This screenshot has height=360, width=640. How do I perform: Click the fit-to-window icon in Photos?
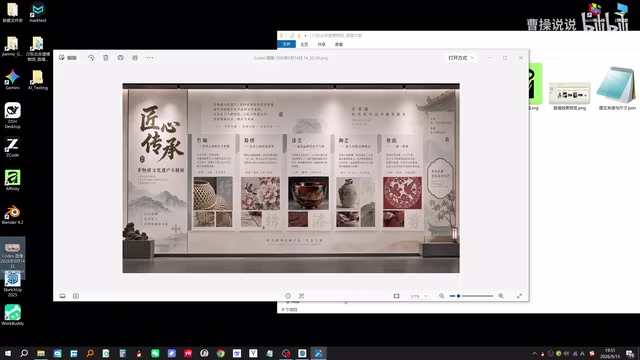[396, 296]
